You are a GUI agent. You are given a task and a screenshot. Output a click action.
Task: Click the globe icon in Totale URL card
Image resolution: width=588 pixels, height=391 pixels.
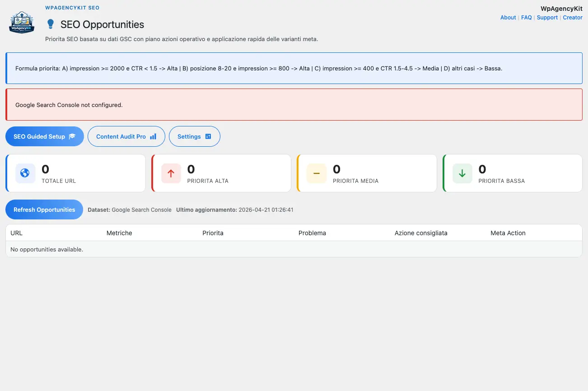tap(25, 173)
